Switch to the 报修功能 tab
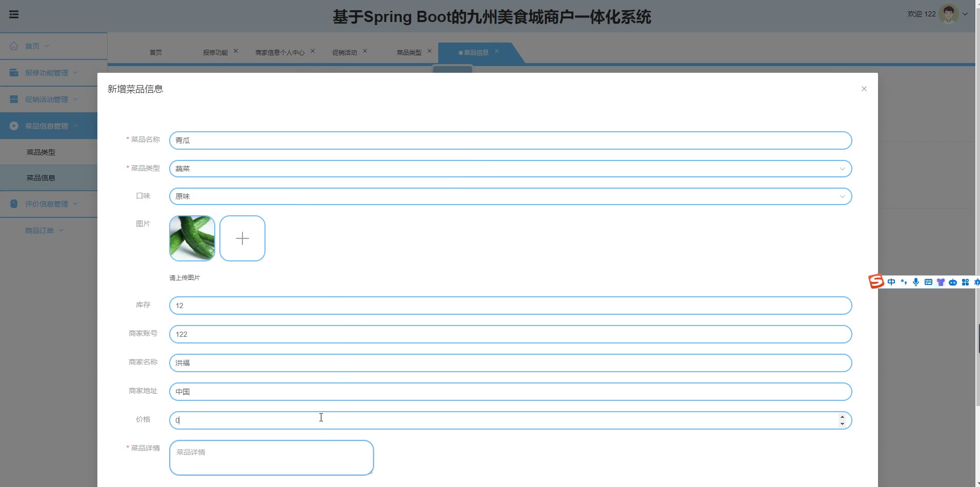Screen dimensions: 980x487 [215, 52]
